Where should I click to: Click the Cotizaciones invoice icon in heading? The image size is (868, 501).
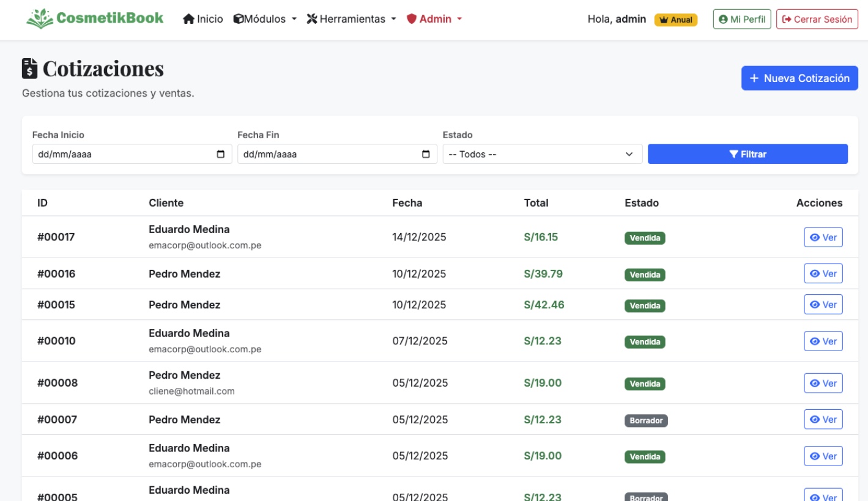(30, 69)
